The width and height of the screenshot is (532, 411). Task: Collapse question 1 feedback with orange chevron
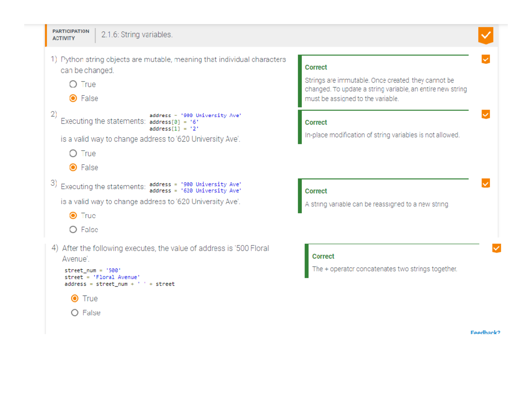coord(485,59)
